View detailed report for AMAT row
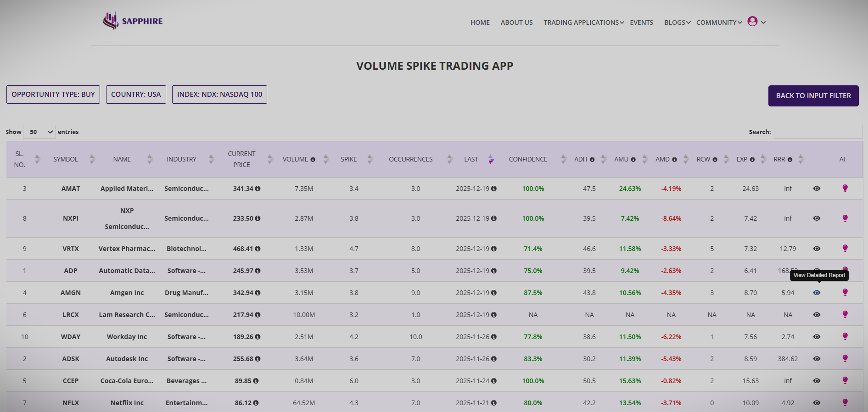This screenshot has height=412, width=868. [817, 189]
